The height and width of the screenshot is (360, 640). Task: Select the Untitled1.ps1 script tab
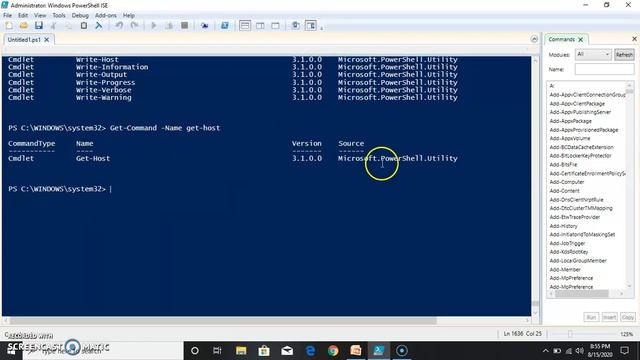(24, 40)
